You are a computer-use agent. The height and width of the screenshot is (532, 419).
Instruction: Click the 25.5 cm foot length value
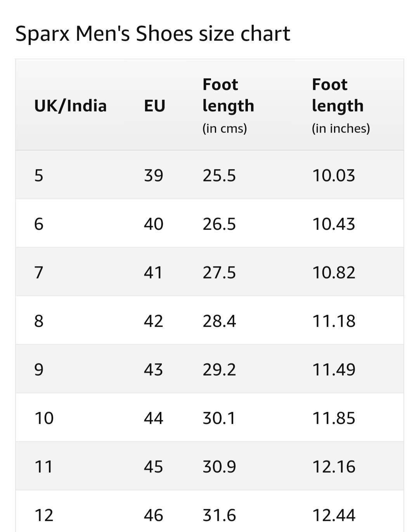click(219, 176)
